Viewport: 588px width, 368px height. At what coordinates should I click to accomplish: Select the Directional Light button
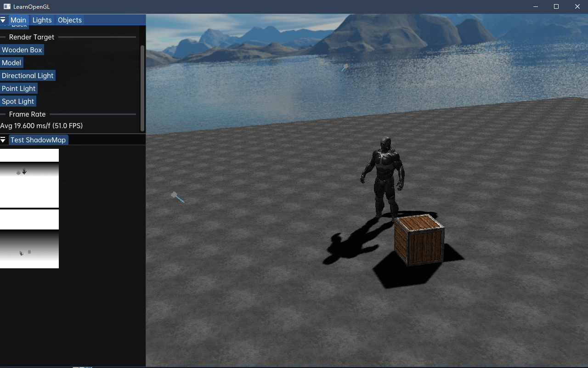pyautogui.click(x=28, y=75)
